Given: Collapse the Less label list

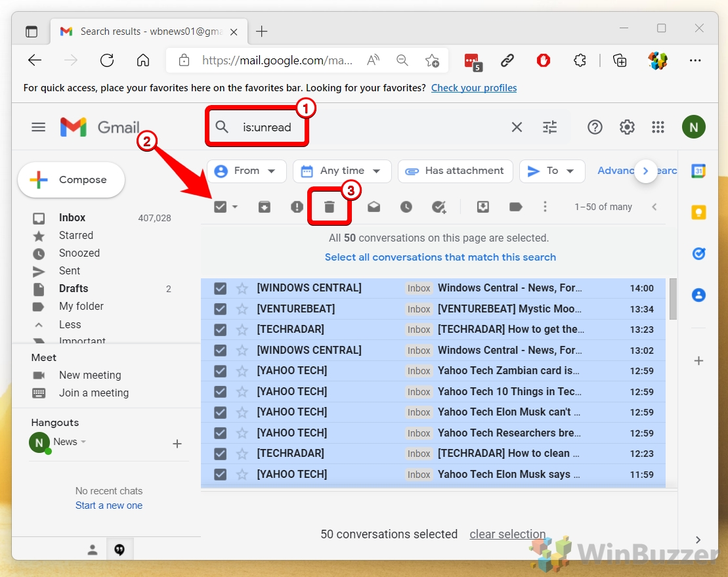Looking at the screenshot, I should (70, 324).
